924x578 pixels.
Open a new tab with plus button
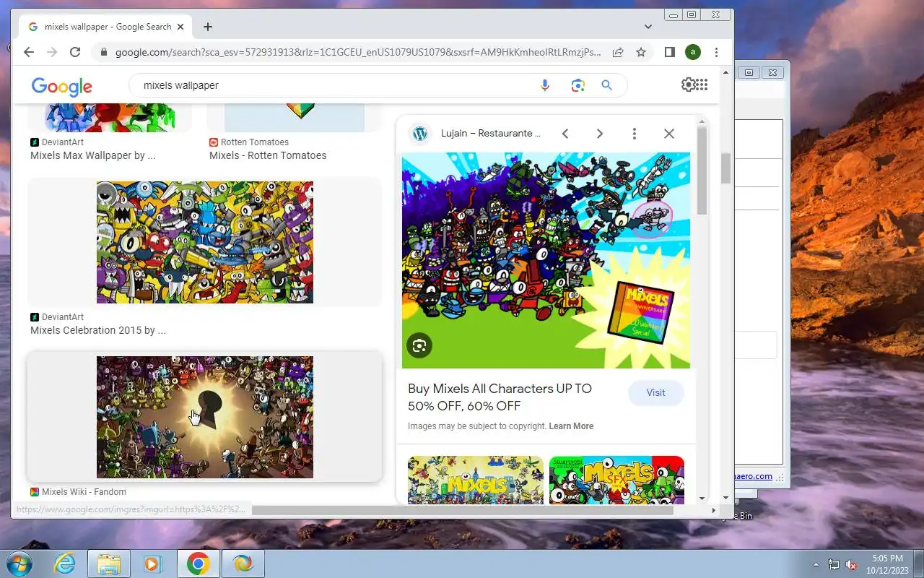(208, 27)
